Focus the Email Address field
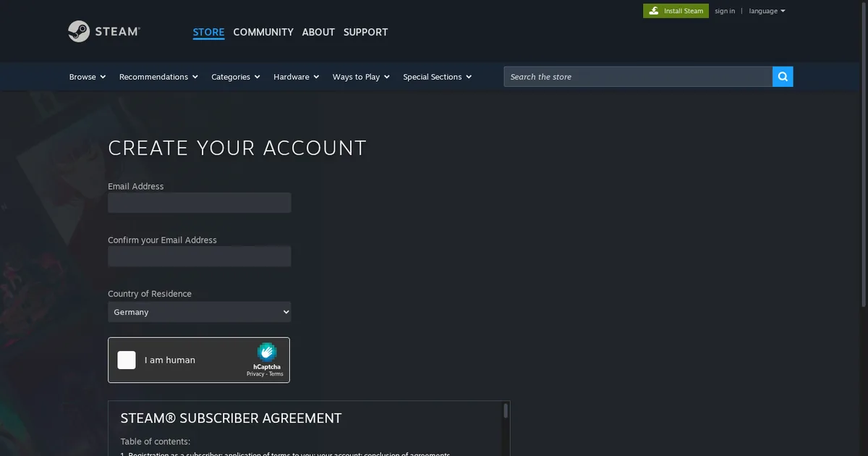Image resolution: width=868 pixels, height=456 pixels. tap(200, 203)
